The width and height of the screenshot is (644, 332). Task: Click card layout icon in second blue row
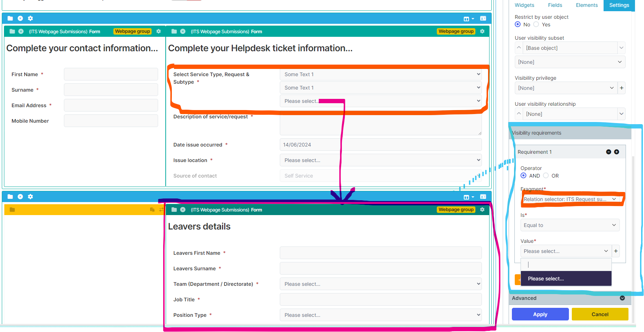(483, 197)
